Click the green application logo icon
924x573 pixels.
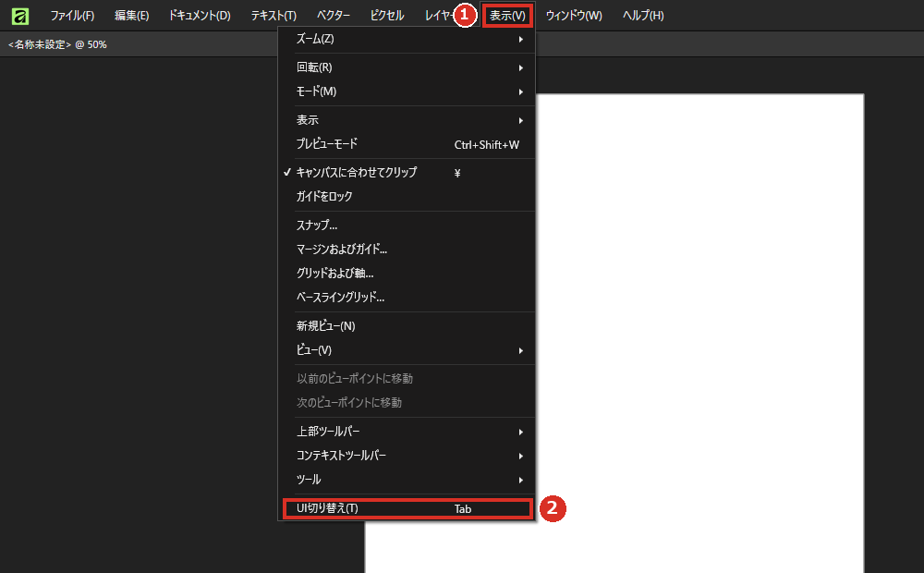click(x=20, y=16)
